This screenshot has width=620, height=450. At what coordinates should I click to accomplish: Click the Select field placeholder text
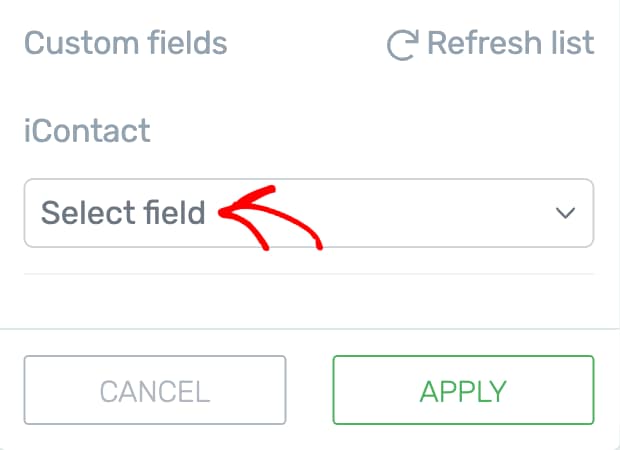[x=123, y=213]
